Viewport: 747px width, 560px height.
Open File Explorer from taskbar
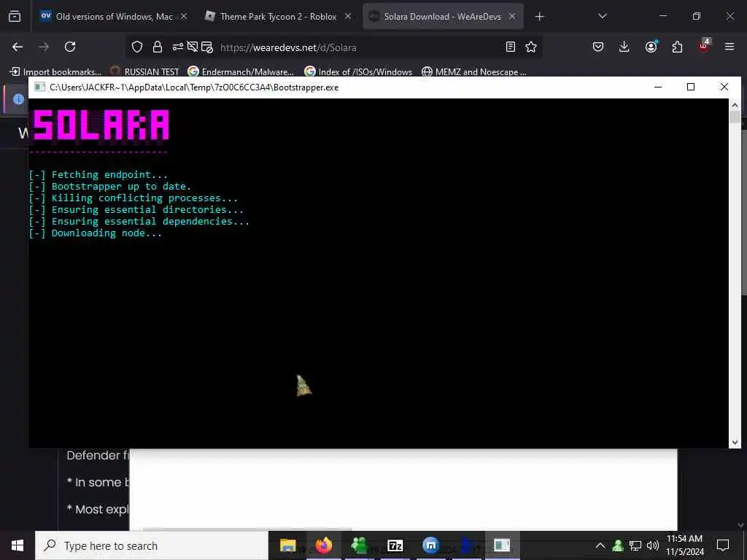[287, 545]
